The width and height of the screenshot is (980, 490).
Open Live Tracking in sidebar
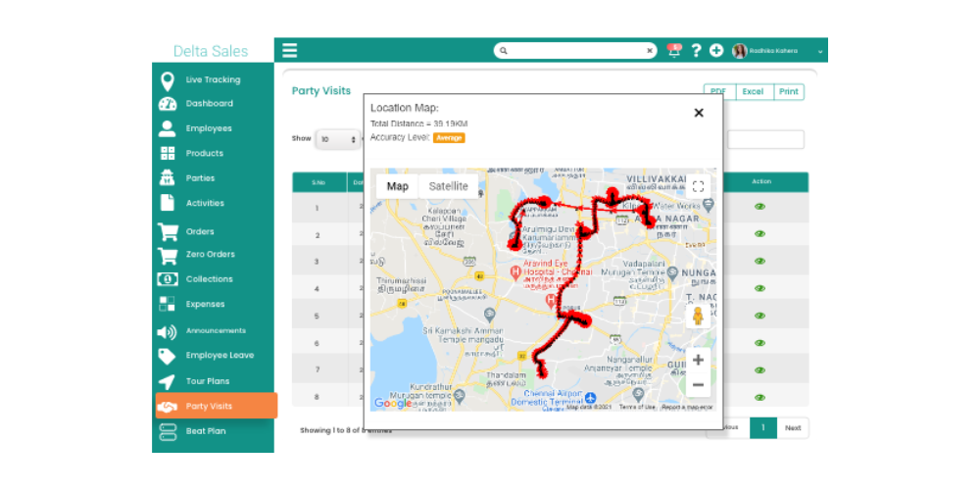click(x=213, y=80)
